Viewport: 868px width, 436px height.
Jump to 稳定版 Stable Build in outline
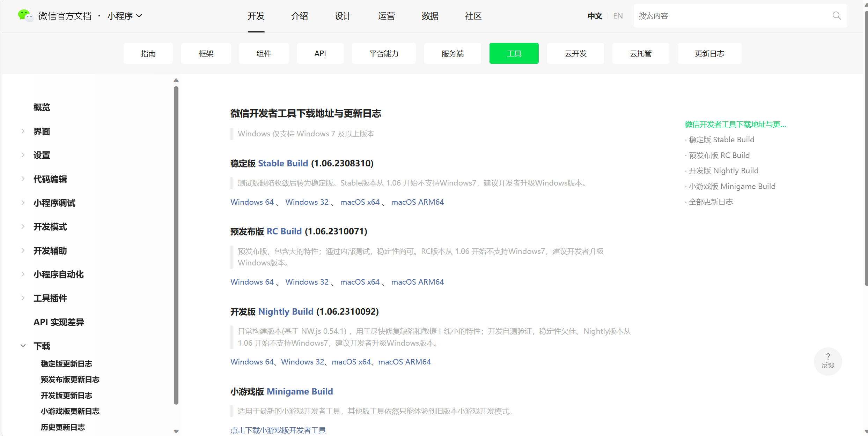(x=721, y=140)
